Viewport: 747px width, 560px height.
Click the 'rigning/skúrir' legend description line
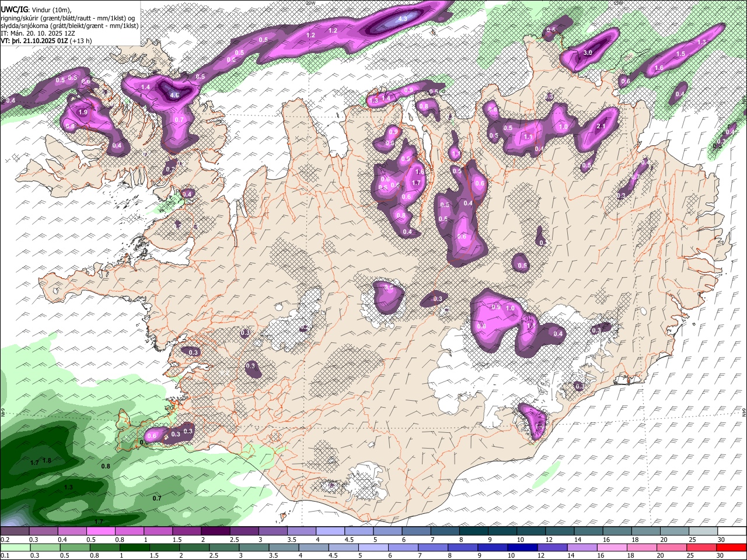pyautogui.click(x=68, y=18)
